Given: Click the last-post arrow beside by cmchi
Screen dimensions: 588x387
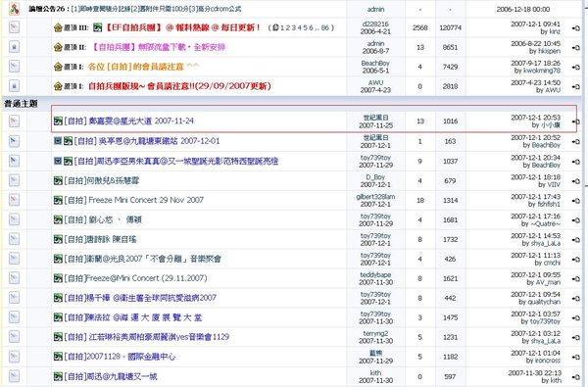Looking at the screenshot, I should (575, 260).
